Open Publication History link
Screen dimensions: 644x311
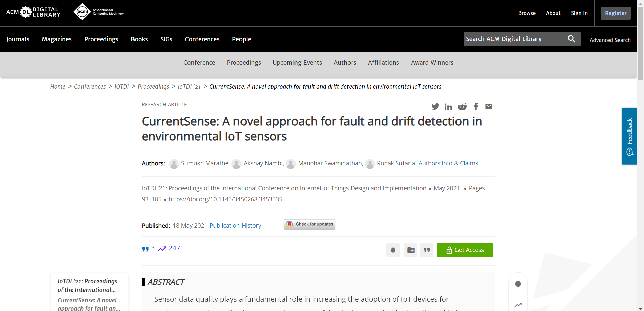pos(235,226)
